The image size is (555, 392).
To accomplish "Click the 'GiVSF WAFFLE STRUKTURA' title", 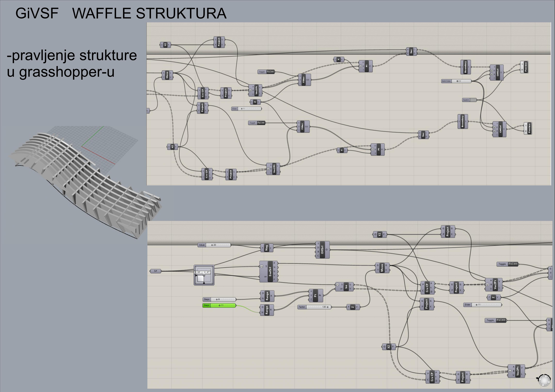I will pyautogui.click(x=121, y=13).
